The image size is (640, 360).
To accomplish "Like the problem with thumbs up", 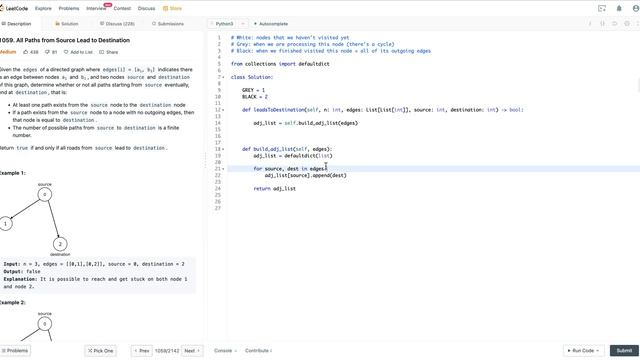I will [x=31, y=52].
